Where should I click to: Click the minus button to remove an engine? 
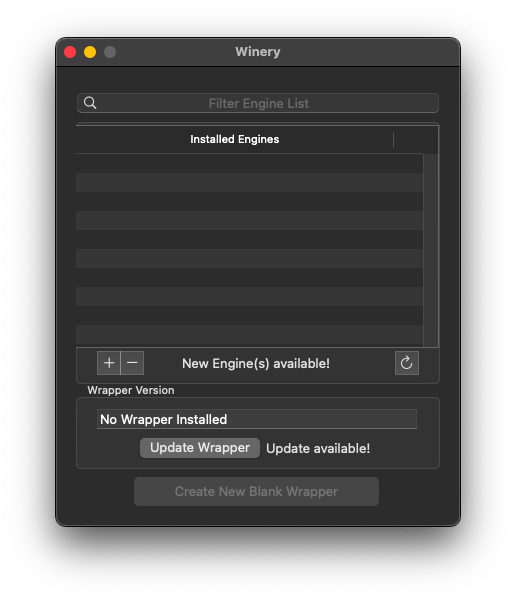click(x=132, y=363)
